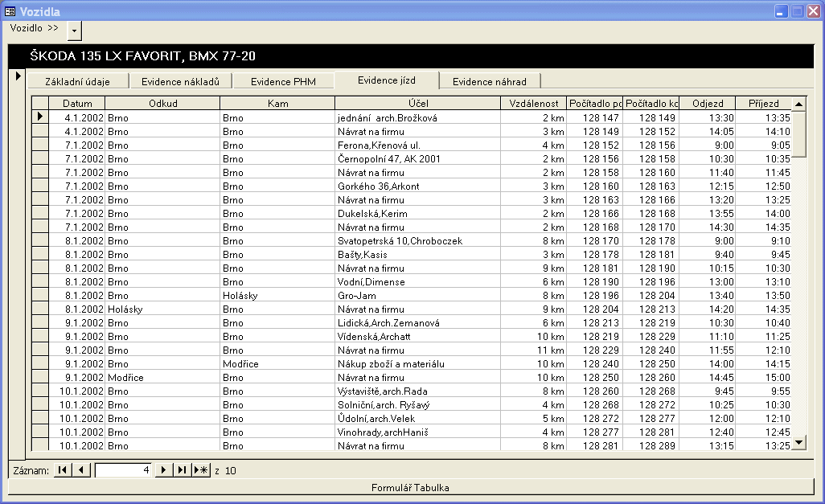Viewport: 825px width, 504px height.
Task: Click the Datum column header
Action: tap(77, 104)
